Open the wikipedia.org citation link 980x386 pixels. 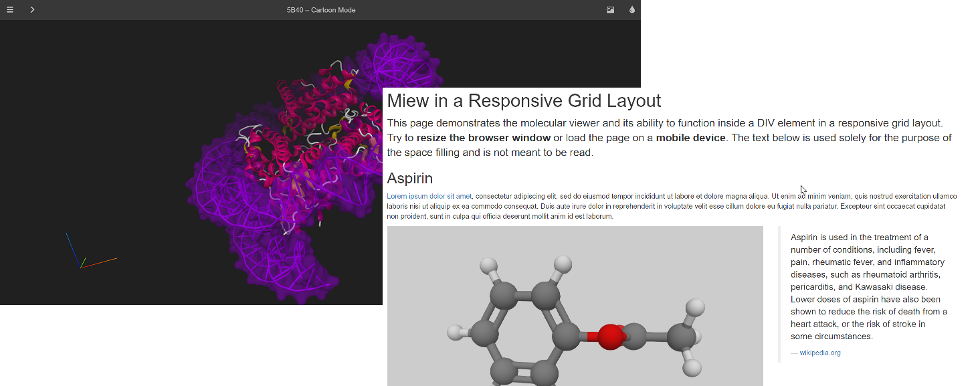coord(820,353)
